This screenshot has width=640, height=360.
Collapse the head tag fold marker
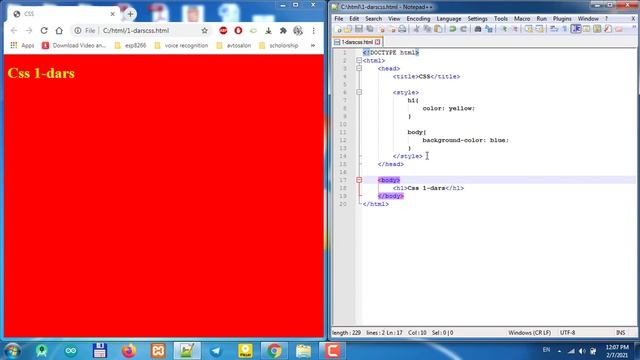pos(359,69)
